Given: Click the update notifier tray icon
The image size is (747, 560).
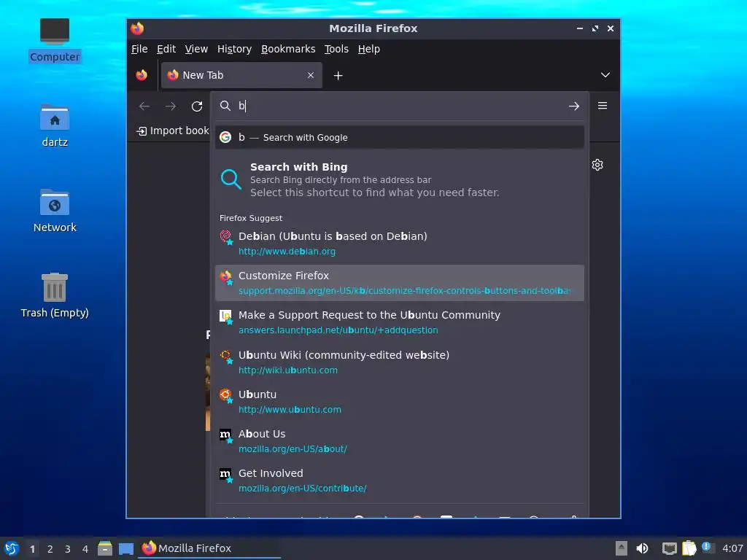Looking at the screenshot, I should (708, 547).
